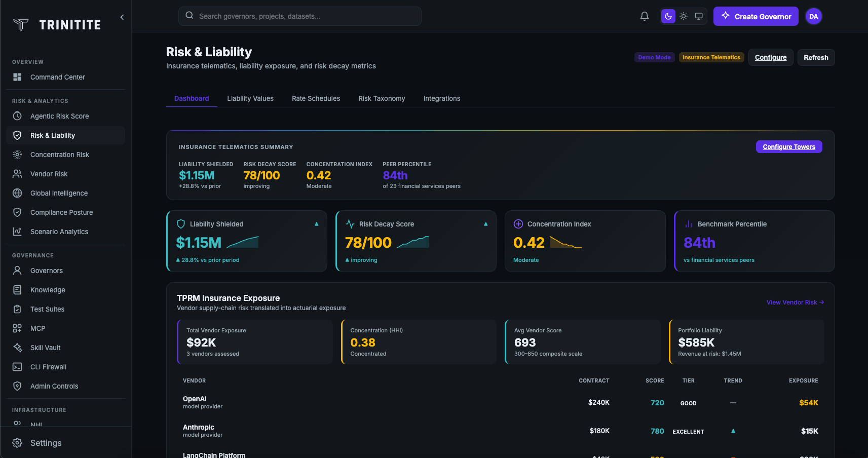This screenshot has height=458, width=868.
Task: Open the Agentic Risk Score sidebar icon
Action: click(17, 116)
